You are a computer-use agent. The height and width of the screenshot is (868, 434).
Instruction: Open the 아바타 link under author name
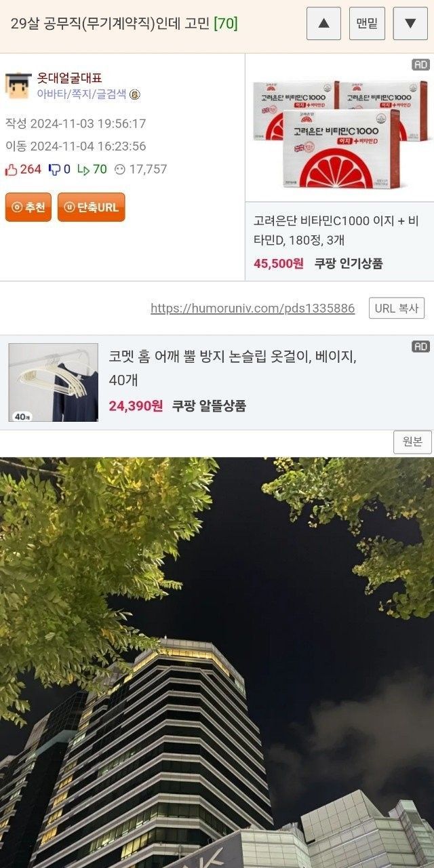[x=50, y=94]
